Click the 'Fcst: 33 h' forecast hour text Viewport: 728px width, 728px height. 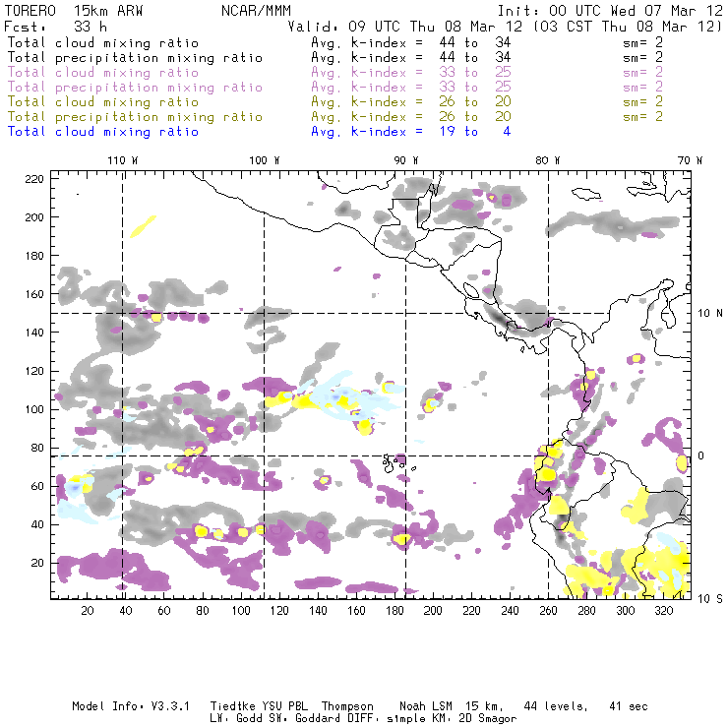(x=55, y=27)
